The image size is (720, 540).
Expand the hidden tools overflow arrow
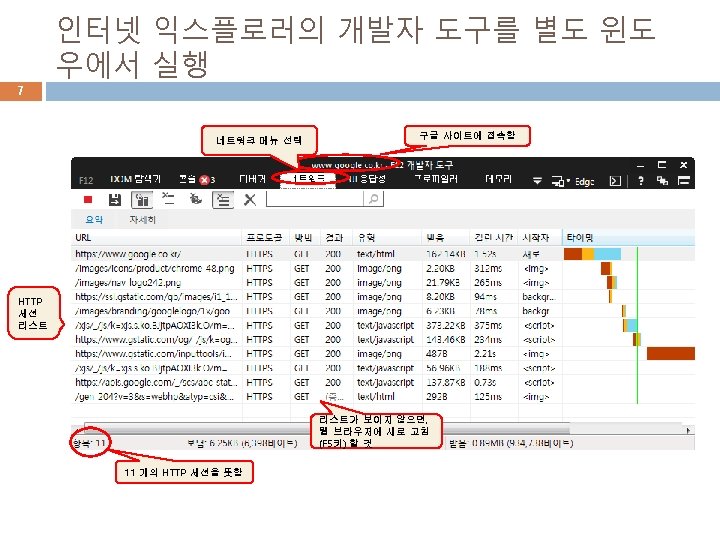(537, 181)
